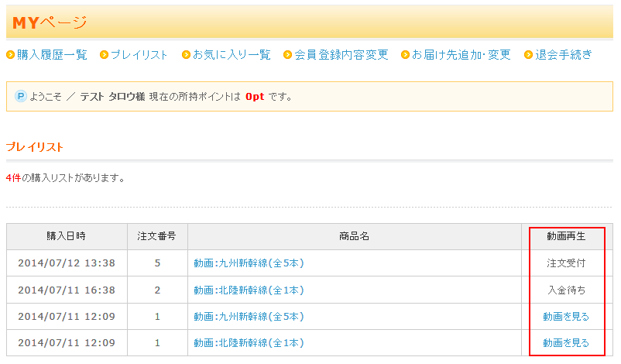This screenshot has width=621, height=364.
Task: Click the bullet icon before プレイリスト nav link
Action: click(x=104, y=55)
